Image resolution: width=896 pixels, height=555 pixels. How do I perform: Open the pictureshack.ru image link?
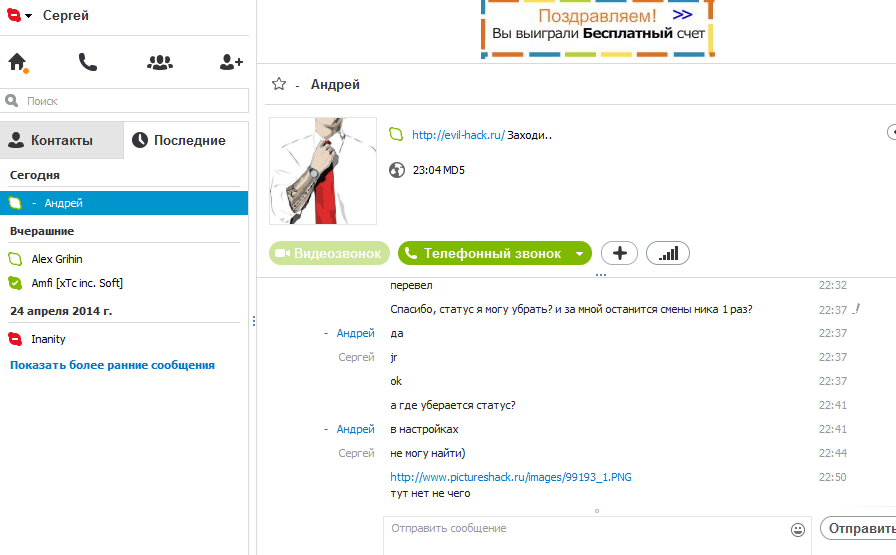510,477
